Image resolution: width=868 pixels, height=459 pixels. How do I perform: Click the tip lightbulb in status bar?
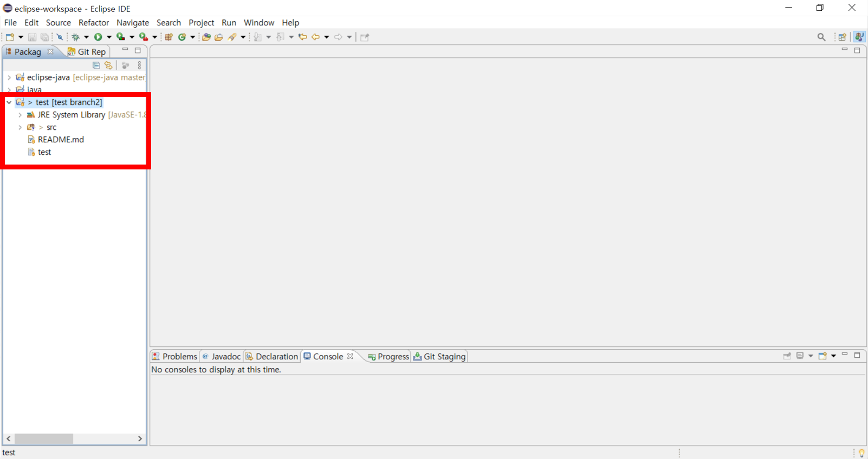(x=861, y=453)
